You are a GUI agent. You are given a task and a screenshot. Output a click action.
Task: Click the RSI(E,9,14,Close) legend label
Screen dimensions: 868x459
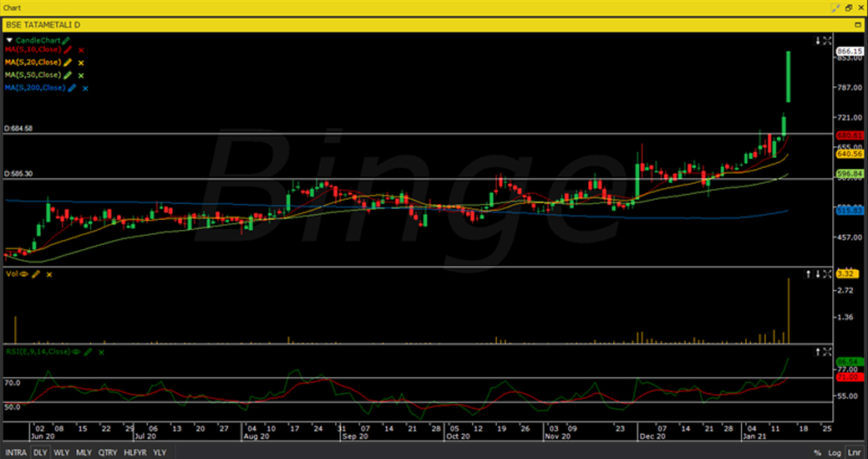38,352
